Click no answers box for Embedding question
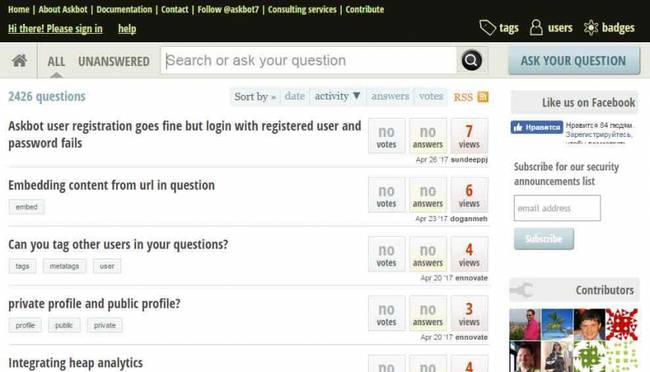 click(x=428, y=195)
